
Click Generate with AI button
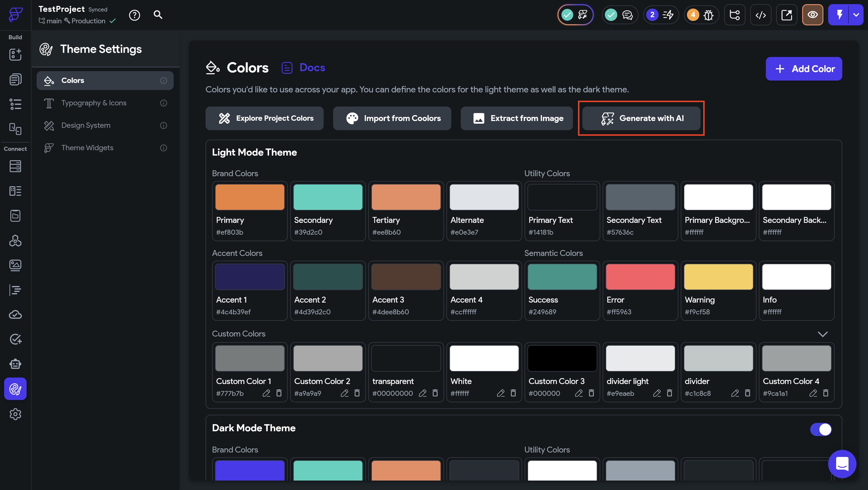click(x=641, y=118)
